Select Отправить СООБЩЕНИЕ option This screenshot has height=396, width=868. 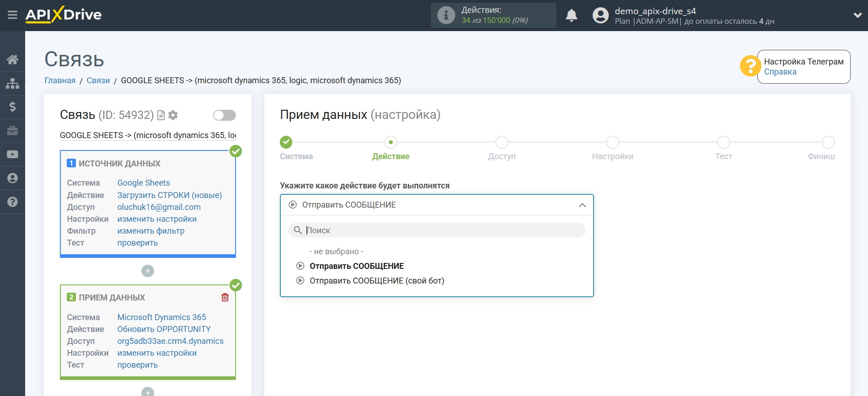pyautogui.click(x=357, y=266)
